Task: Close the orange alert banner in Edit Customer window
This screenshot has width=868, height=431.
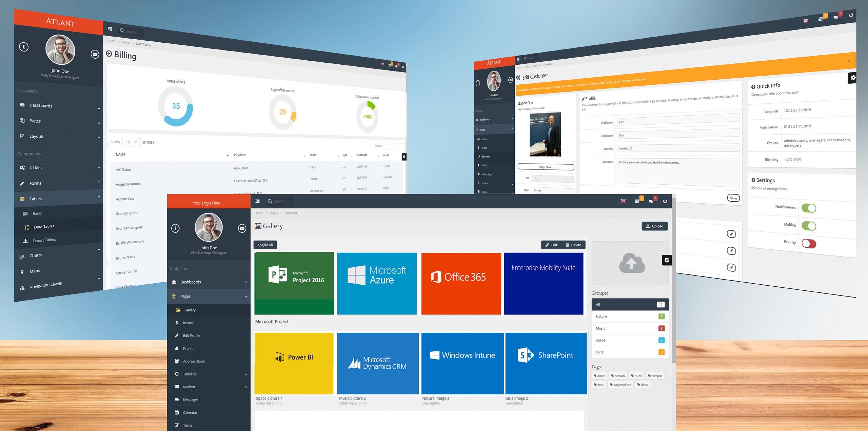Action: (849, 61)
